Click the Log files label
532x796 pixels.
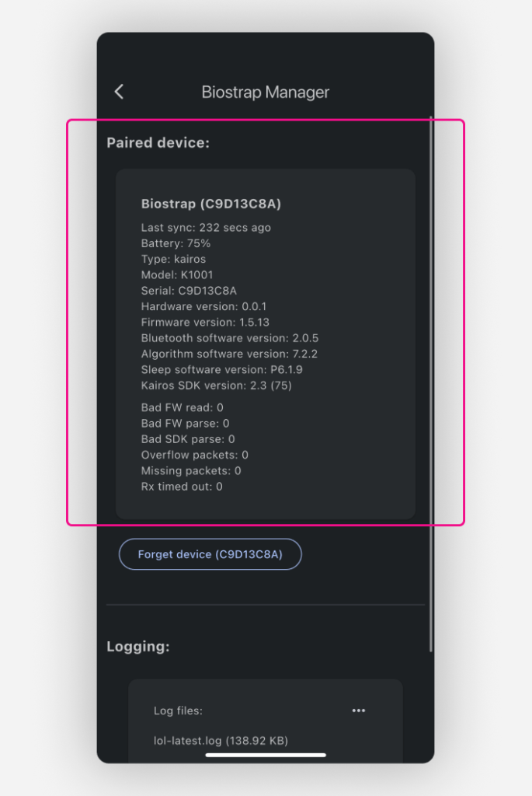tap(178, 710)
